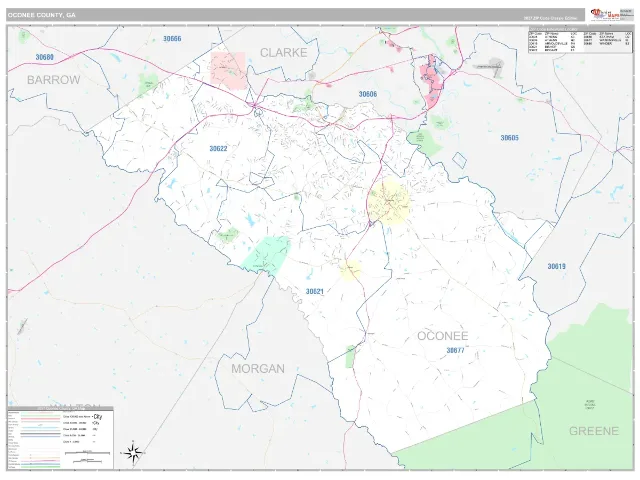Click the large yellow city area
The image size is (640, 480).
pyautogui.click(x=389, y=203)
